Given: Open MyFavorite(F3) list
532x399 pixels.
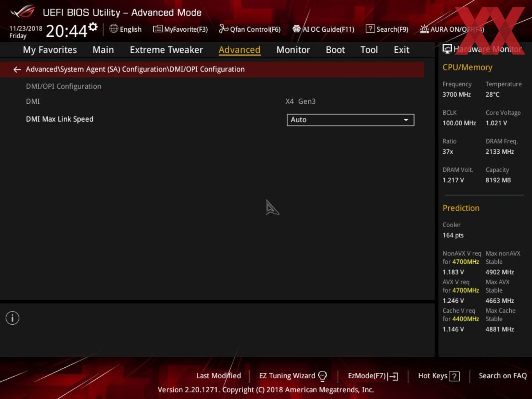Looking at the screenshot, I should coord(180,29).
